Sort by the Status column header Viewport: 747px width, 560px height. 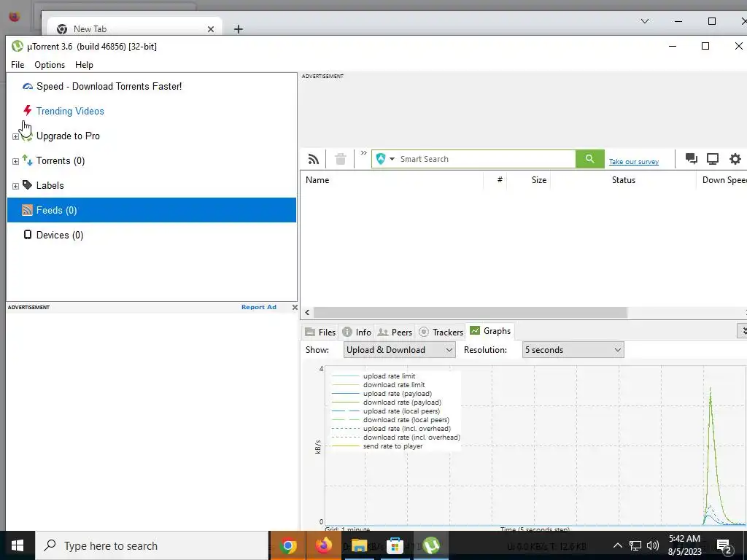point(624,180)
